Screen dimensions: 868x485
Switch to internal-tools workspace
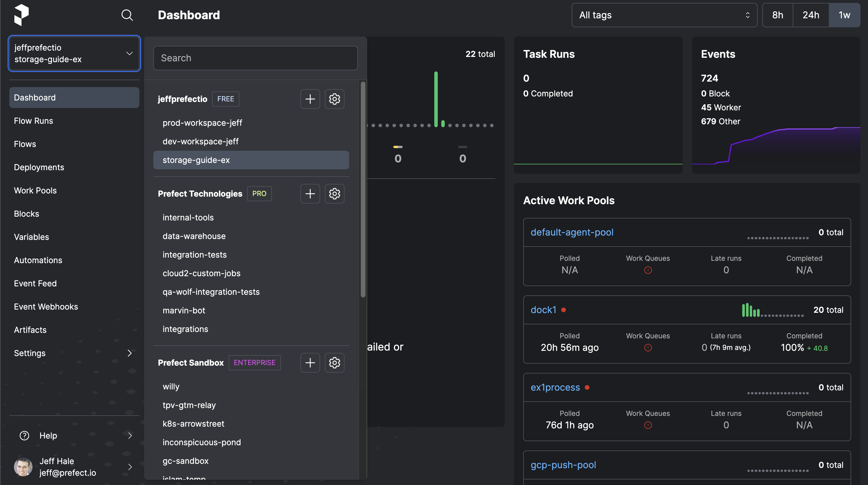point(251,218)
